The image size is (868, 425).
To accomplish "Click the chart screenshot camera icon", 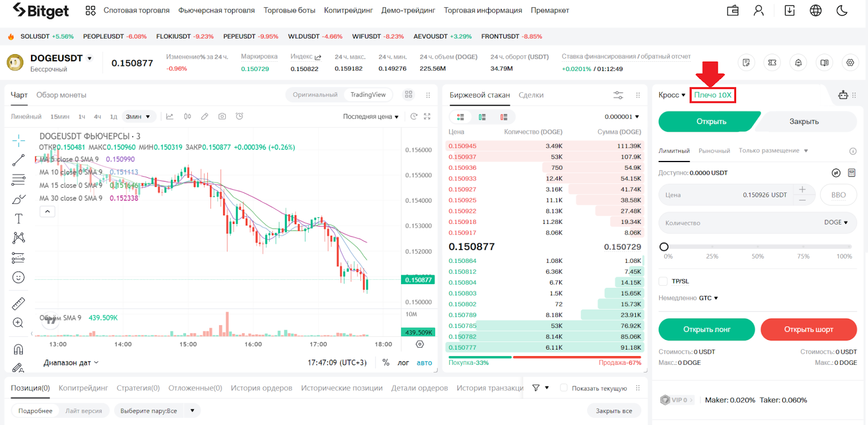I will (222, 117).
